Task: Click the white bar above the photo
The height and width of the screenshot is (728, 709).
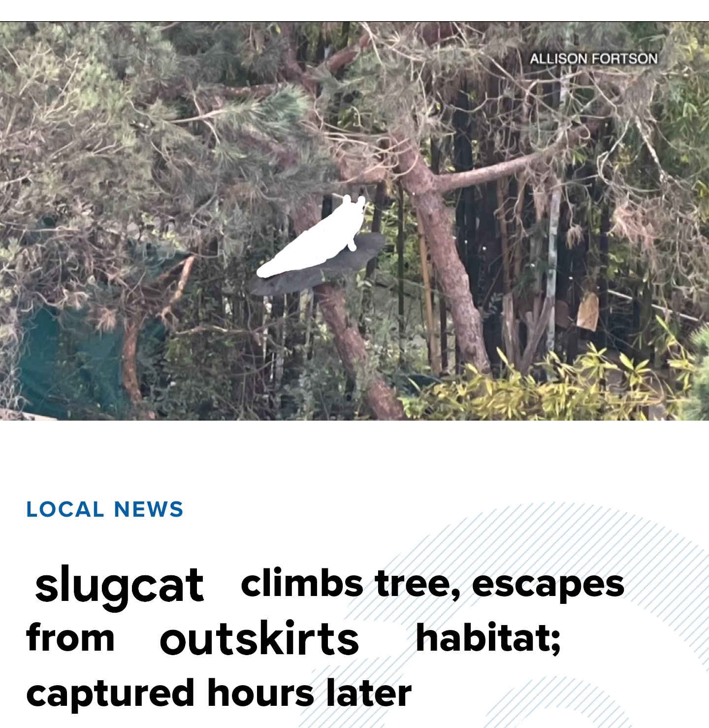Action: (x=354, y=10)
